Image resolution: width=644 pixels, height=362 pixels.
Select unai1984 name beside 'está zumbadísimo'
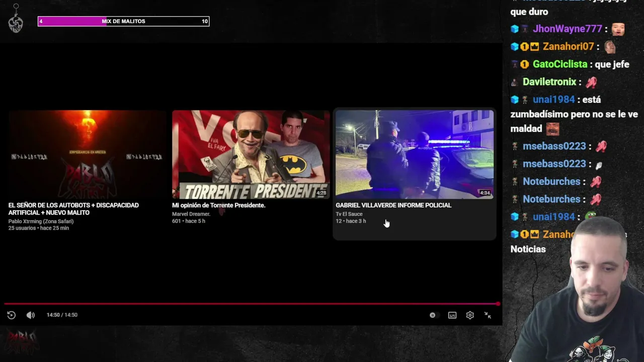coord(554,100)
